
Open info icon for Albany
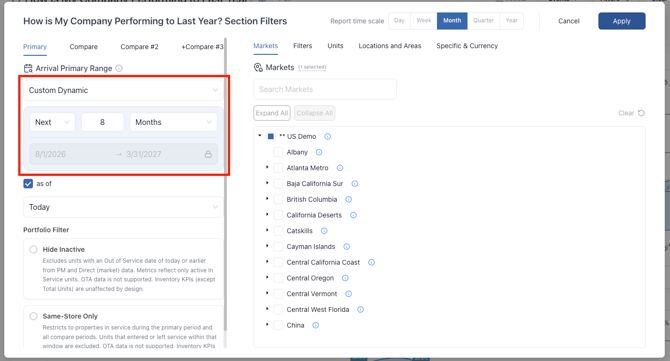(319, 152)
